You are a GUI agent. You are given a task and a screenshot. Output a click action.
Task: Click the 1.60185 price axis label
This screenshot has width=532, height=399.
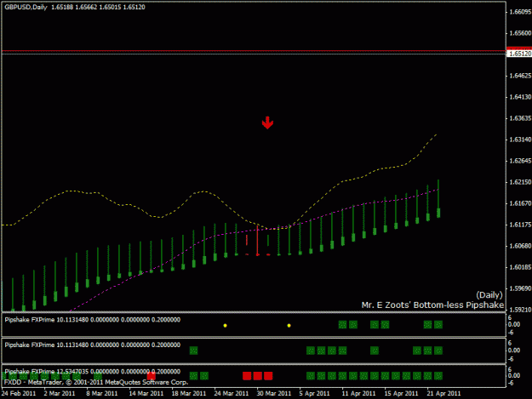520,267
